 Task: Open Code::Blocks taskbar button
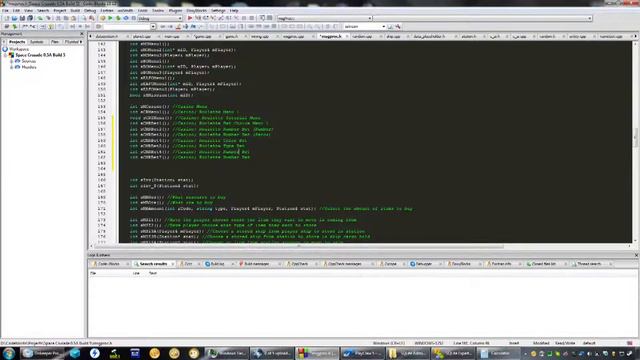[x=317, y=353]
